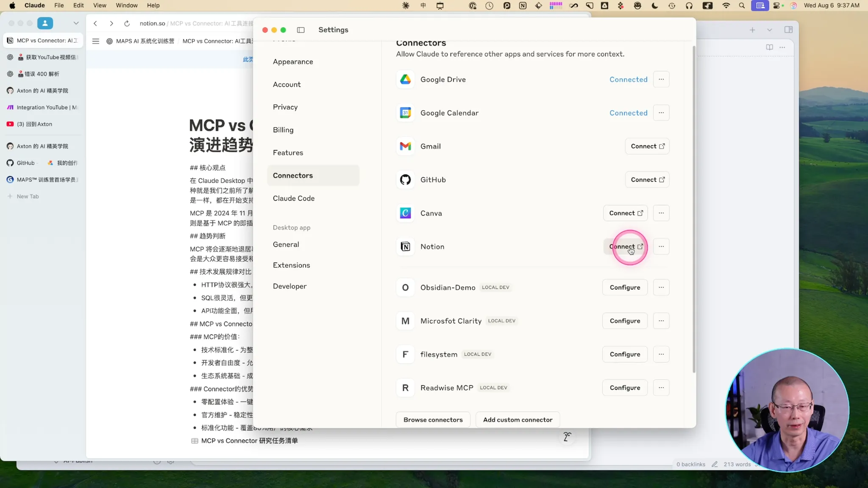
Task: Click the Browse connectors button
Action: click(433, 420)
